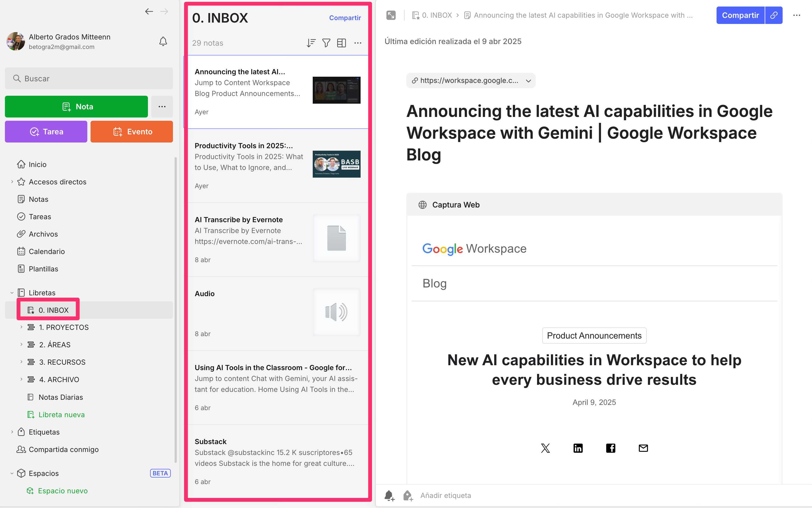The image size is (812, 508).
Task: Open the Productivity Tools in 2025 note
Action: coord(278,166)
